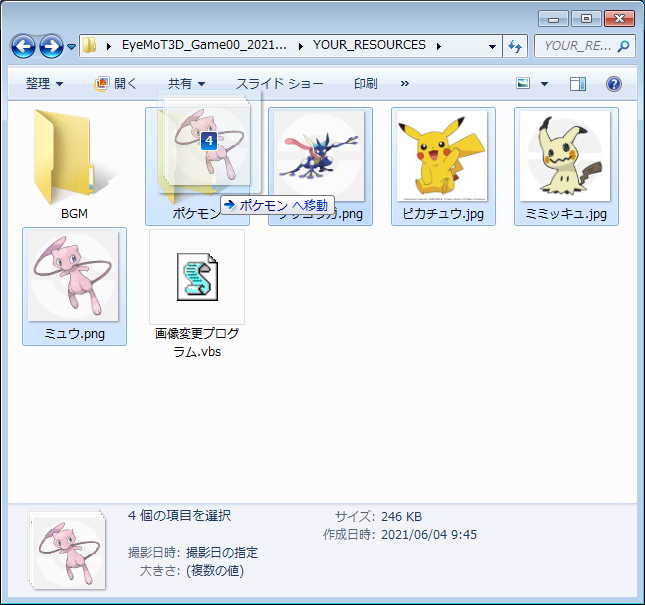Screen dimensions: 645x605
Task: Expand the 整理 dropdown menu
Action: 44,84
